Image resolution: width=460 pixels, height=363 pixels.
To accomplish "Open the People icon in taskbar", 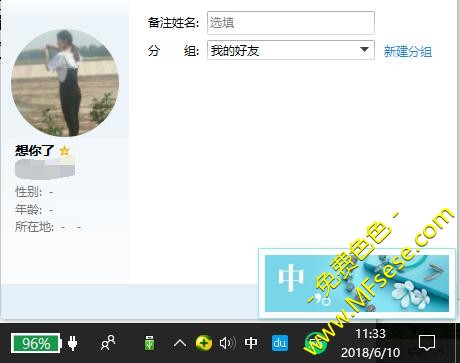I will point(108,343).
